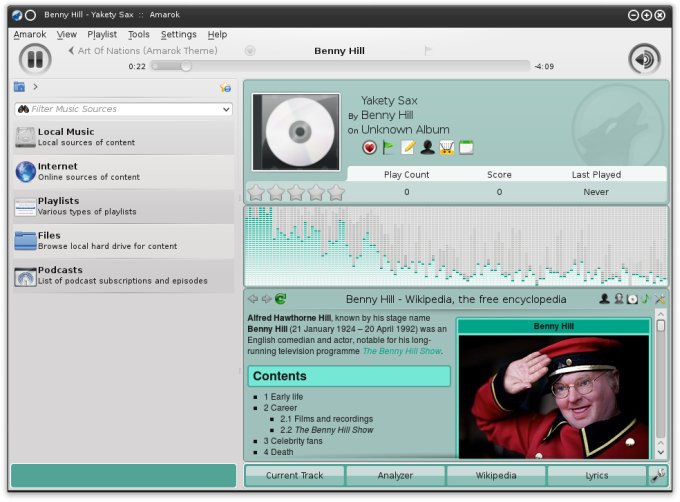Viewport: 680px width, 502px height.
Task: Click the bookmark star icon in browser
Action: click(x=226, y=87)
